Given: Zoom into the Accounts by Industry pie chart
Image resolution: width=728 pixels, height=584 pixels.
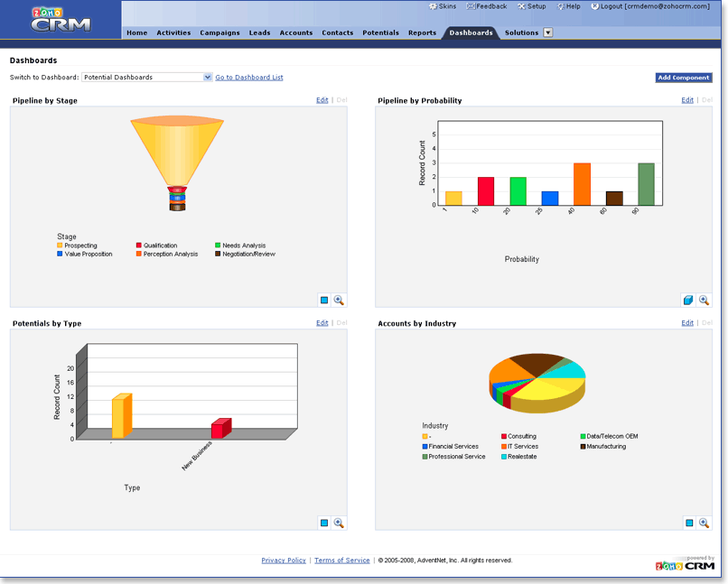Looking at the screenshot, I should [704, 523].
